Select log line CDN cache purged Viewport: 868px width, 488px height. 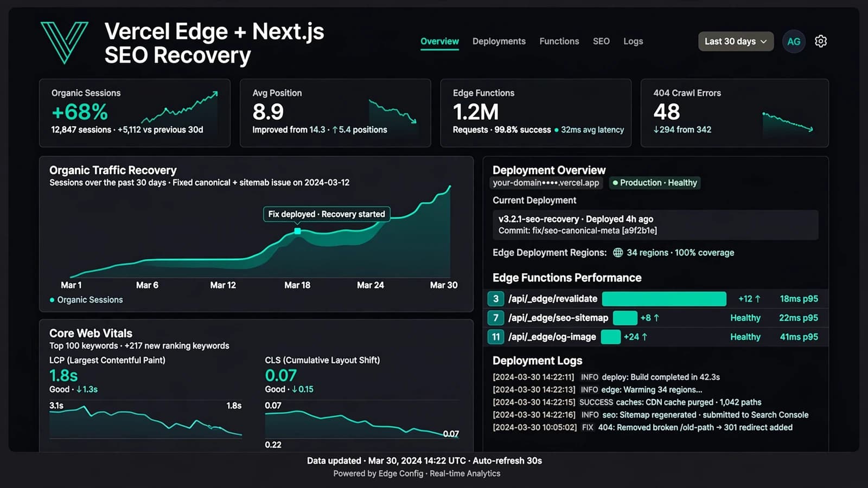(627, 402)
